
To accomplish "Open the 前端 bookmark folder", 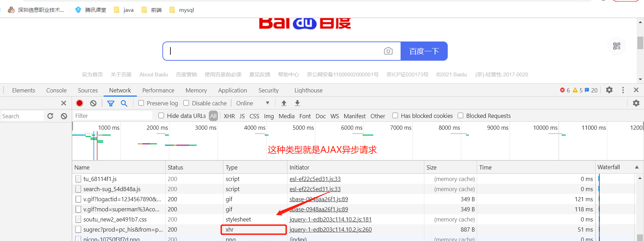I will 151,10.
